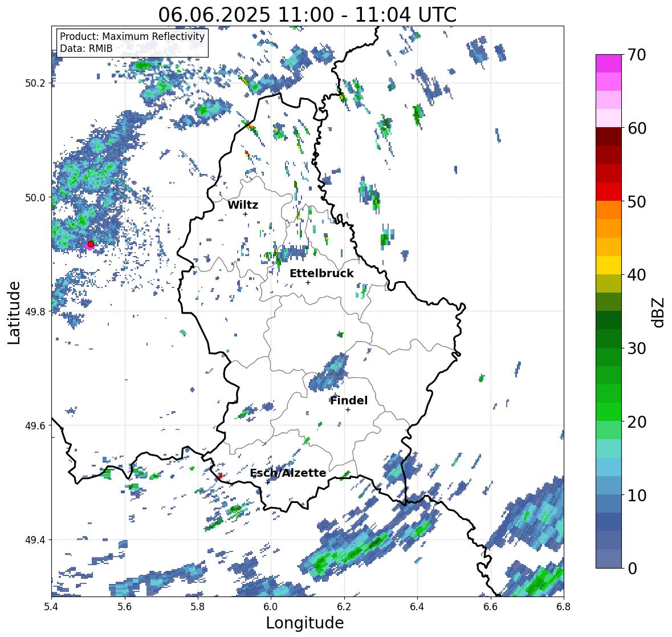Screen dimensions: 672x637
Task: Click the dark green swatch just above 30
Action: pyautogui.click(x=609, y=338)
